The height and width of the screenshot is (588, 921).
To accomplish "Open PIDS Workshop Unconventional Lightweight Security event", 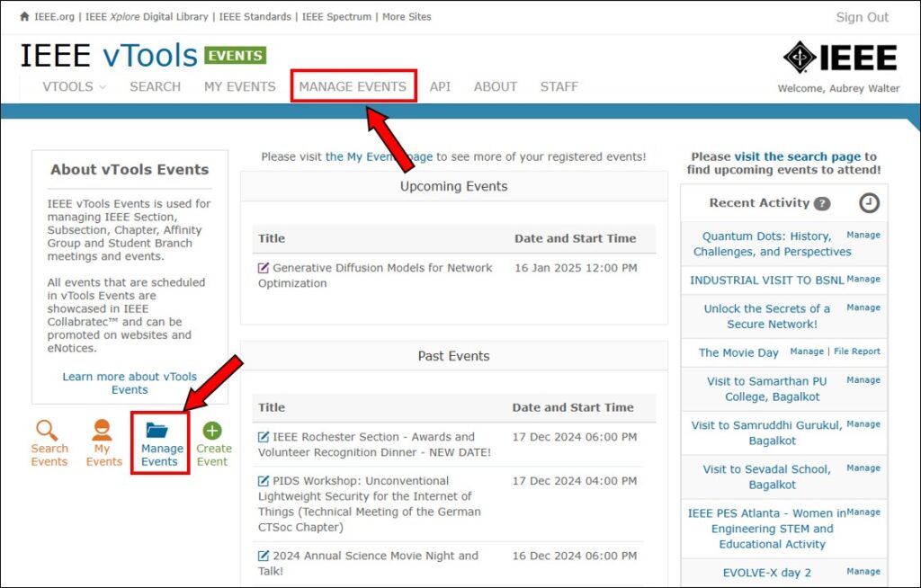I will [369, 504].
